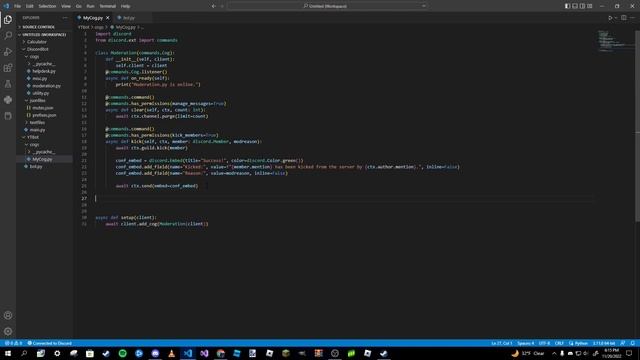The height and width of the screenshot is (360, 640).
Task: Run the Python file with play button
Action: click(x=610, y=18)
